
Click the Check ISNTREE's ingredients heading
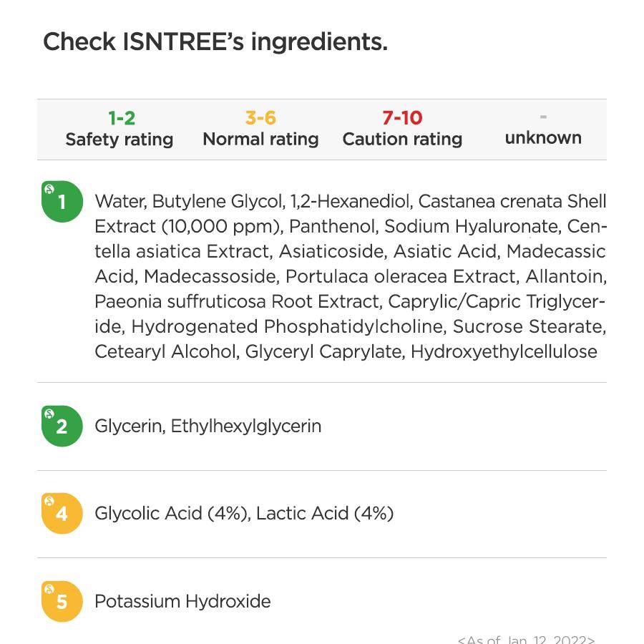pos(215,42)
